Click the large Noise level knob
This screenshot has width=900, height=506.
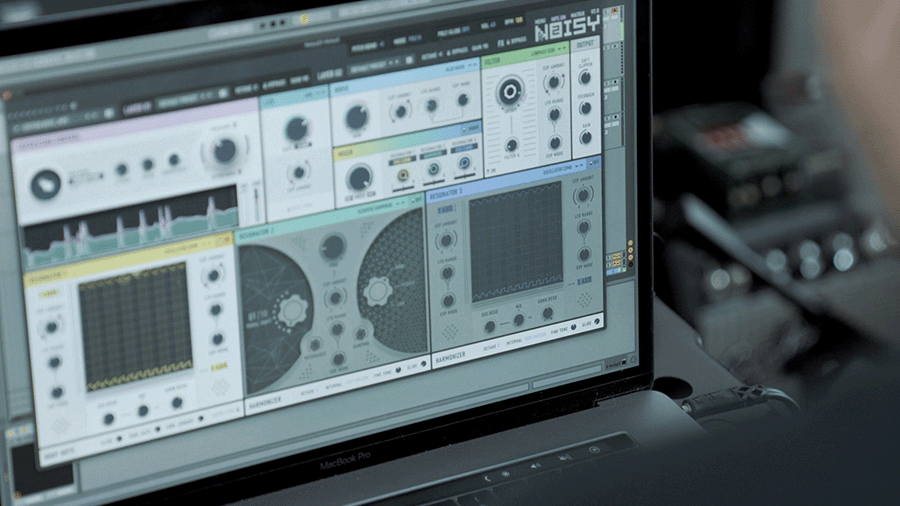[356, 117]
